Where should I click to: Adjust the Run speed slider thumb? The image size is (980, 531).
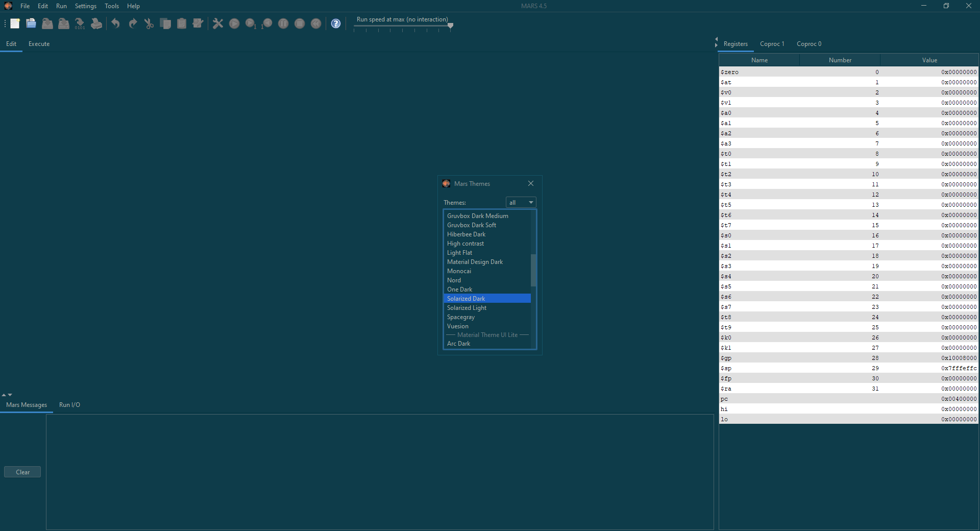[x=450, y=26]
